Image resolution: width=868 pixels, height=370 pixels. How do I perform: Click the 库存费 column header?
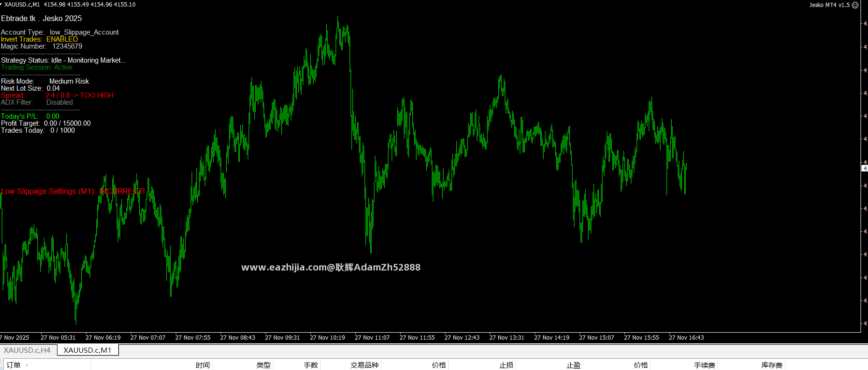point(772,365)
